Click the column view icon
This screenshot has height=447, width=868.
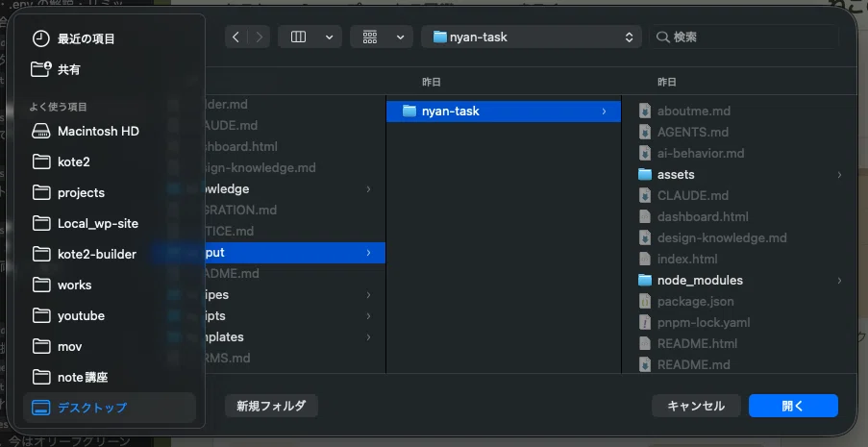[x=298, y=37]
